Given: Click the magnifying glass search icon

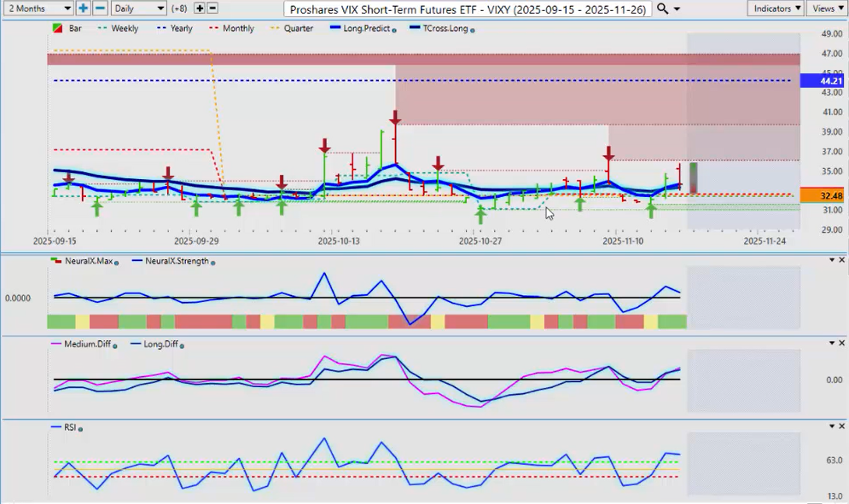Looking at the screenshot, I should tap(663, 9).
